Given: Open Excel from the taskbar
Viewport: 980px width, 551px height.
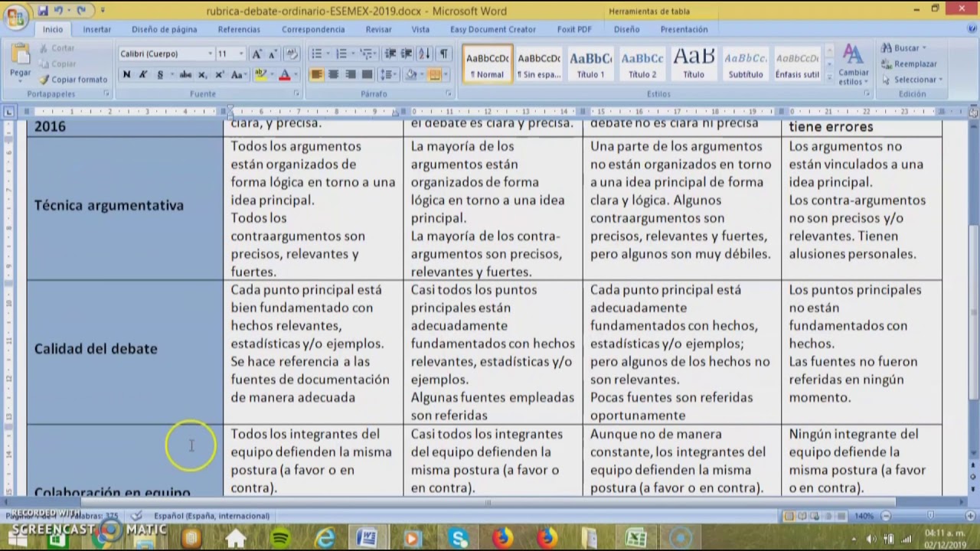Looking at the screenshot, I should [x=636, y=539].
